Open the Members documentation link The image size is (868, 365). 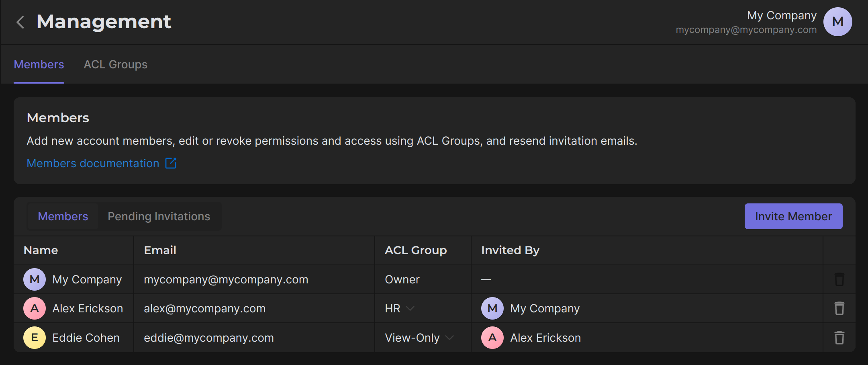point(93,163)
